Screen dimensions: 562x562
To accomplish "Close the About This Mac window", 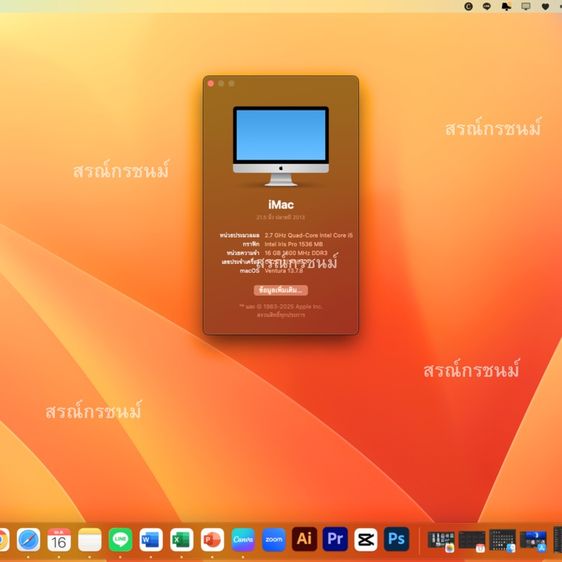I will pyautogui.click(x=211, y=84).
